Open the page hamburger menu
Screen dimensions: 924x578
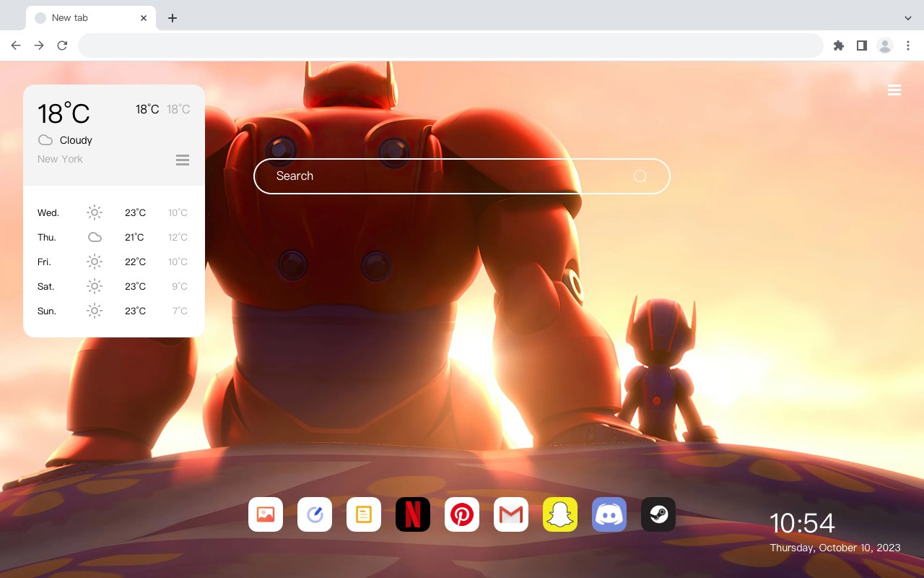click(x=894, y=90)
